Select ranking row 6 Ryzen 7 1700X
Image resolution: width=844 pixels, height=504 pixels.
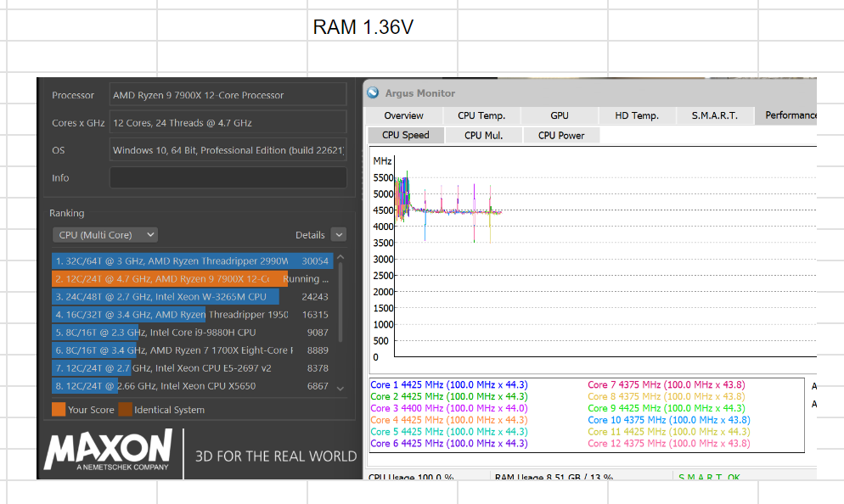[x=192, y=350]
